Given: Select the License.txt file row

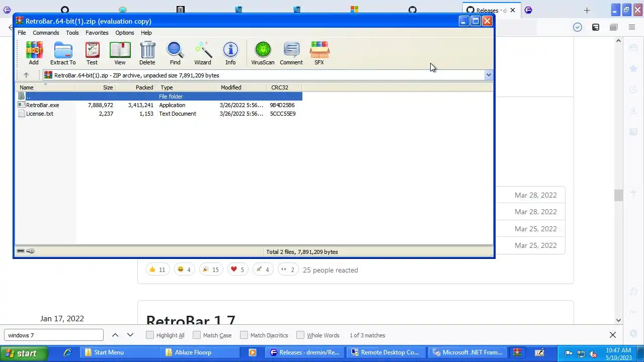Looking at the screenshot, I should 158,114.
